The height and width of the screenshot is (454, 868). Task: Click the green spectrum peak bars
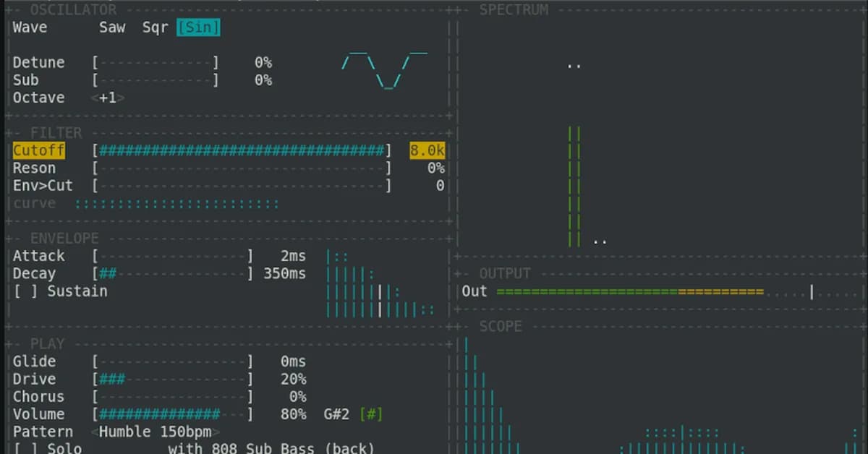click(x=575, y=186)
